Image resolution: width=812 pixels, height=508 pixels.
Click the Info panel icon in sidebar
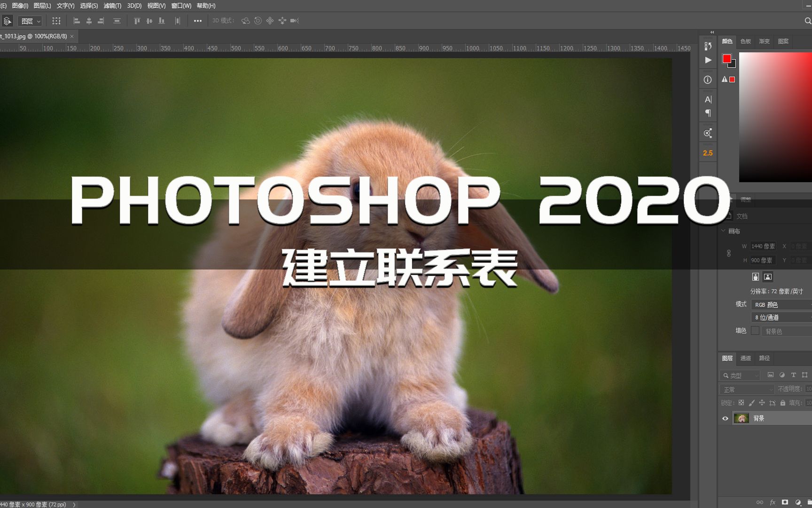coord(708,79)
